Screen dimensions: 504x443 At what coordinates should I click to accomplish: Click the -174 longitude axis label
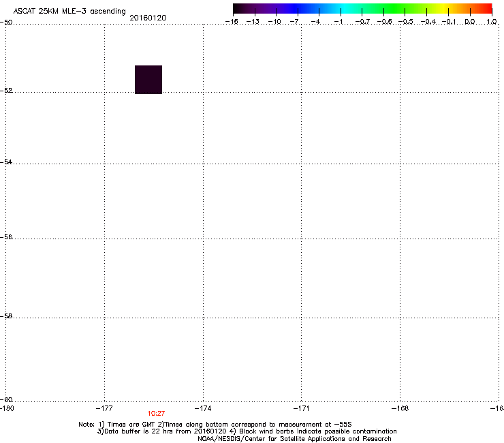203,408
